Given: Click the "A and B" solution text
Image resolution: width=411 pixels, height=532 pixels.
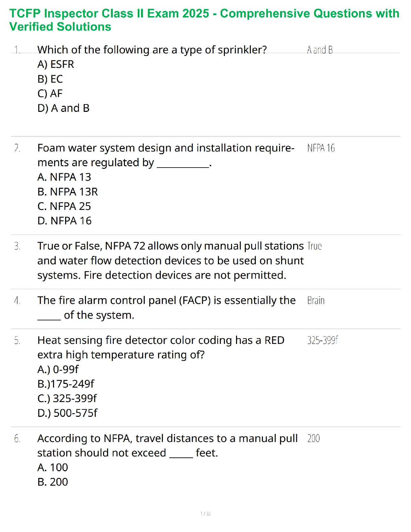Looking at the screenshot, I should (320, 50).
